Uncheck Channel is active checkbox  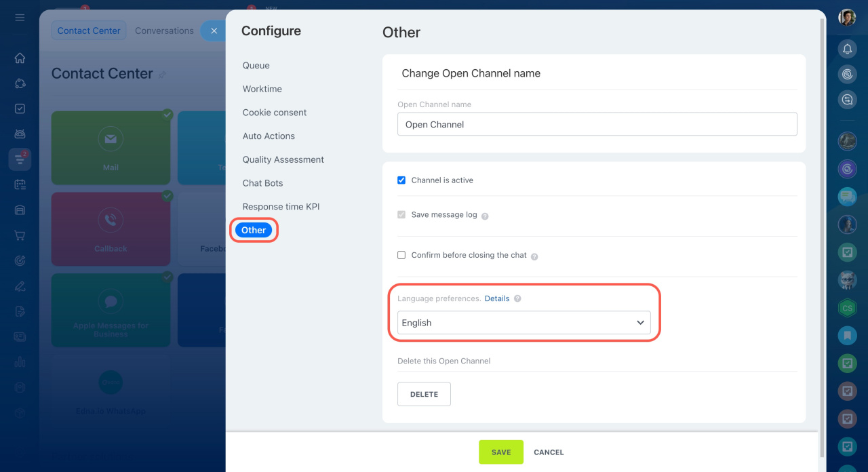[x=401, y=180]
